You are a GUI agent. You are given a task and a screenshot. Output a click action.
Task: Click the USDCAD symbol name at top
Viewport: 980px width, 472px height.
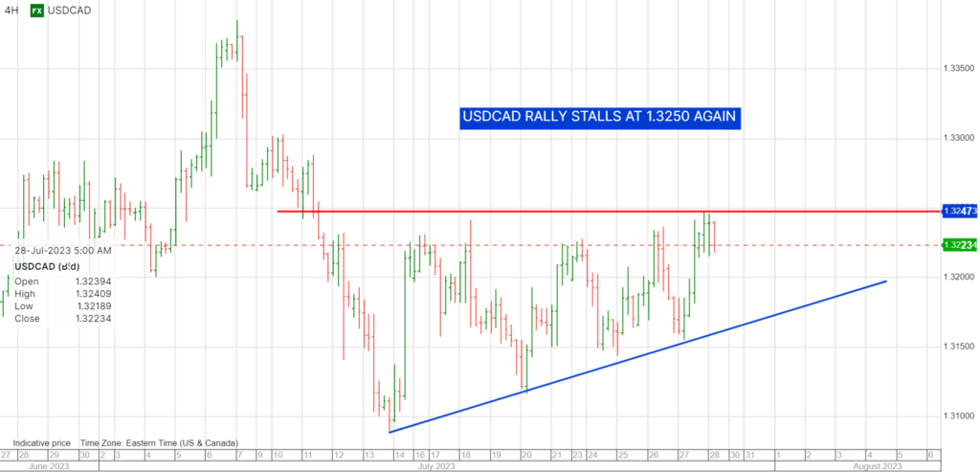point(74,11)
